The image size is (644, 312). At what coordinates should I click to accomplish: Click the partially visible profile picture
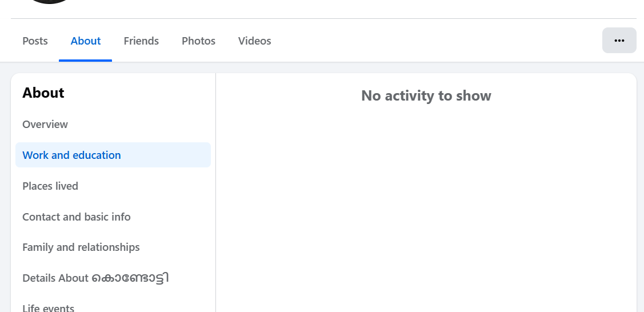(x=50, y=2)
